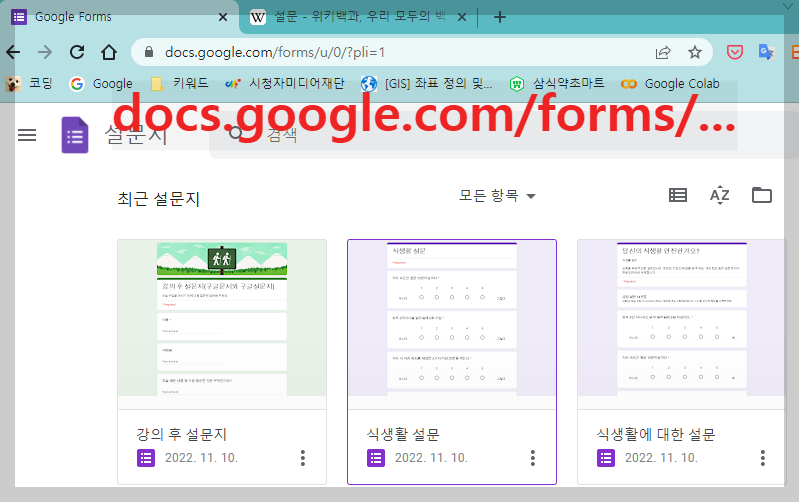799x502 pixels.
Task: Bookmark this page with the star
Action: (x=695, y=52)
